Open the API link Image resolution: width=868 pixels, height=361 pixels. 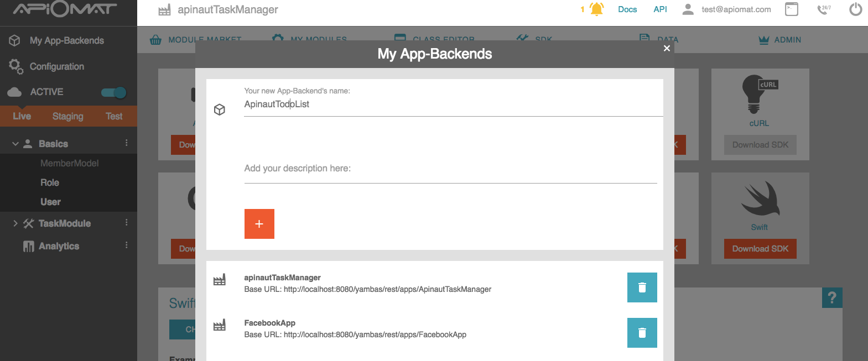click(x=660, y=9)
